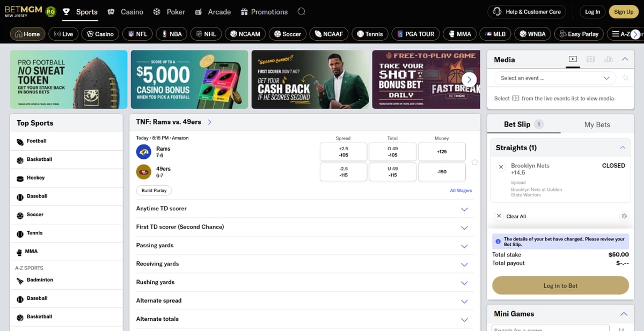The image size is (644, 331).
Task: Open Badminton in A-Z Sports list
Action: [x=66, y=280]
